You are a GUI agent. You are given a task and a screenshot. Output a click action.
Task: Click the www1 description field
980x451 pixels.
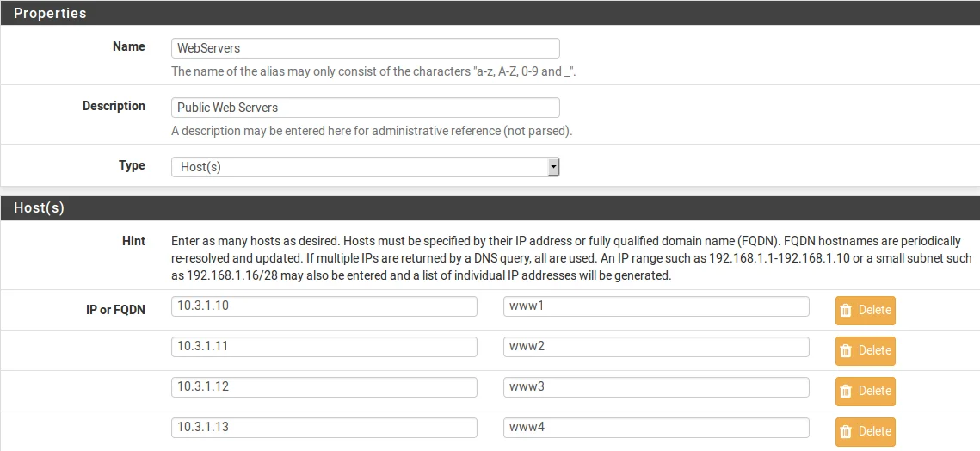pyautogui.click(x=656, y=306)
